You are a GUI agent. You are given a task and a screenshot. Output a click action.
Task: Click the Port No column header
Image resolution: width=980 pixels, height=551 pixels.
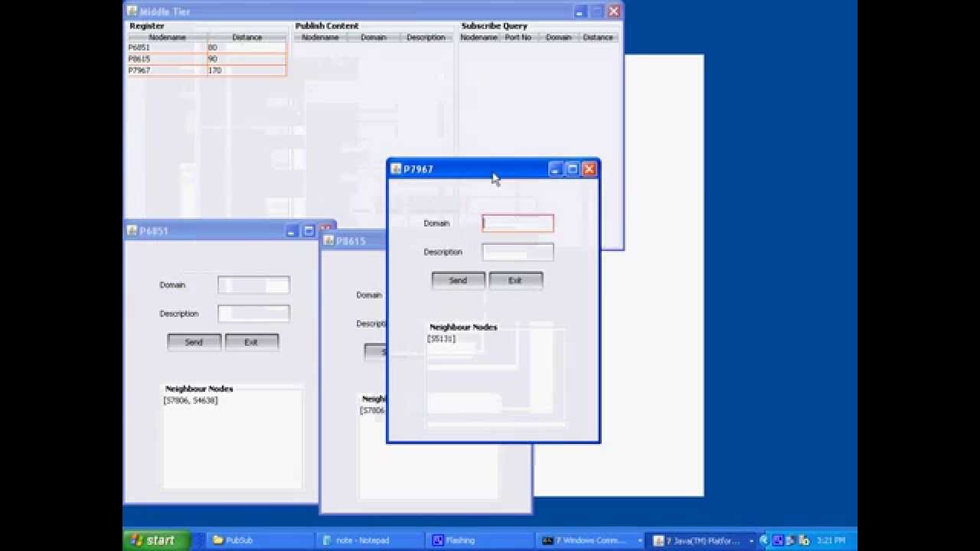tap(518, 37)
